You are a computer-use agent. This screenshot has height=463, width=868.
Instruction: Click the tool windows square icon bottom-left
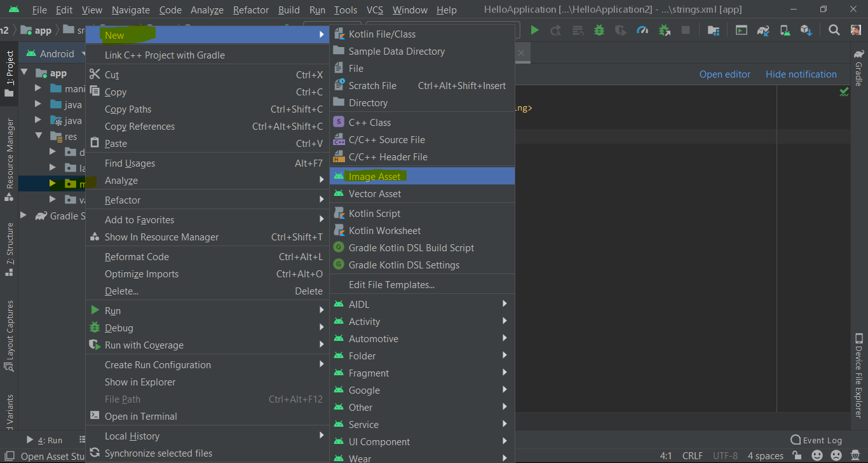tap(8, 456)
